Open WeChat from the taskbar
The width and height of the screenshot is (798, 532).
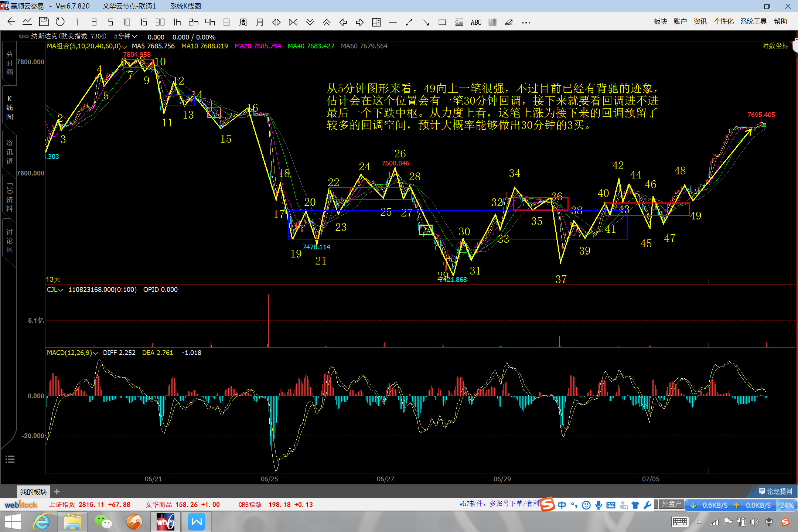click(x=103, y=522)
